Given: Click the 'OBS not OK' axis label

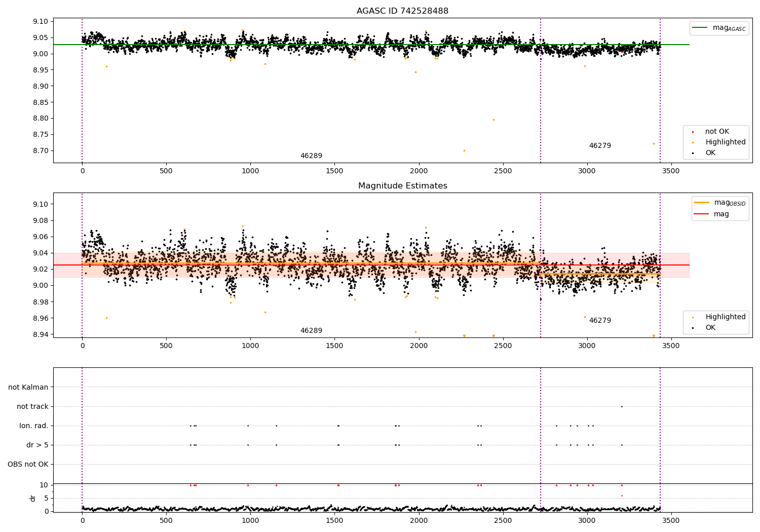Looking at the screenshot, I should [28, 465].
